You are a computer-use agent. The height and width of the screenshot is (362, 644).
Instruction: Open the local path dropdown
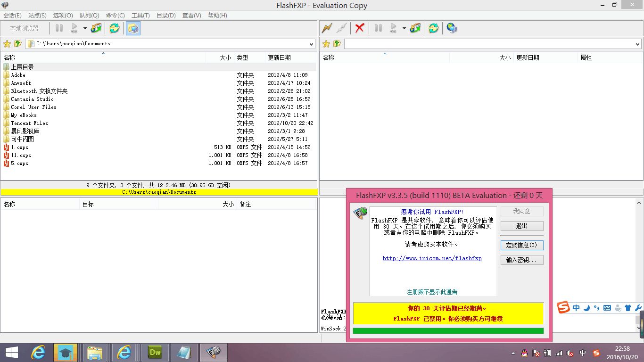click(x=311, y=44)
